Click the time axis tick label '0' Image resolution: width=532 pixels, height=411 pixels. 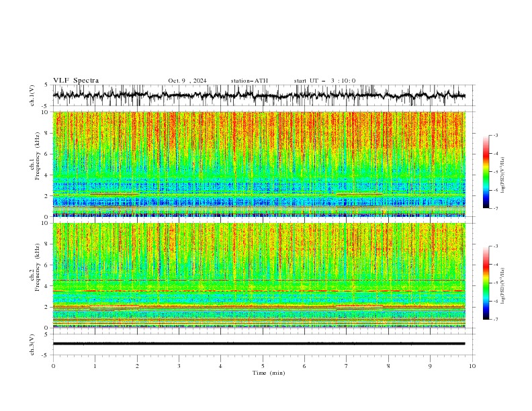point(53,366)
